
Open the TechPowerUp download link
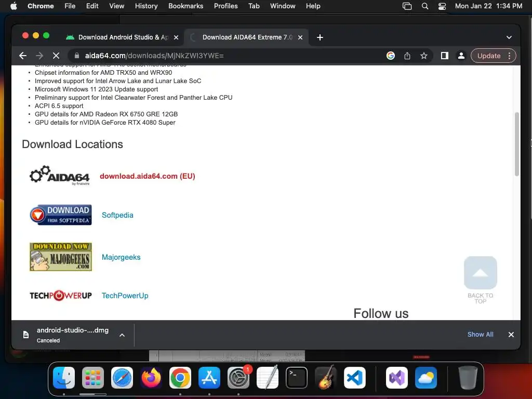(x=125, y=296)
